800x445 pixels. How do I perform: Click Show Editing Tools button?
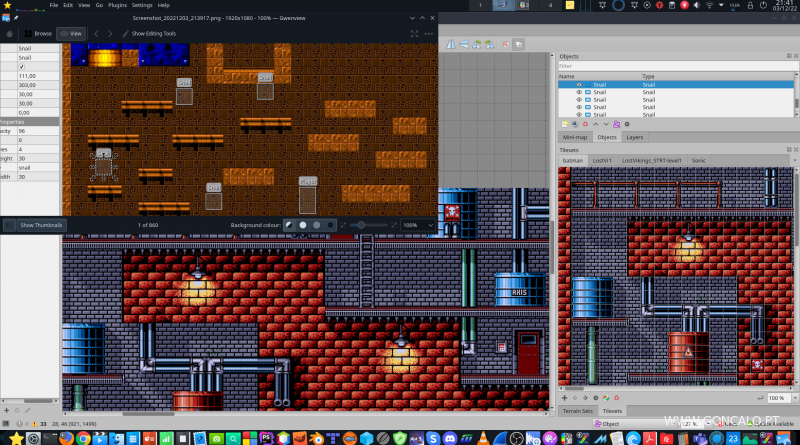[x=149, y=34]
